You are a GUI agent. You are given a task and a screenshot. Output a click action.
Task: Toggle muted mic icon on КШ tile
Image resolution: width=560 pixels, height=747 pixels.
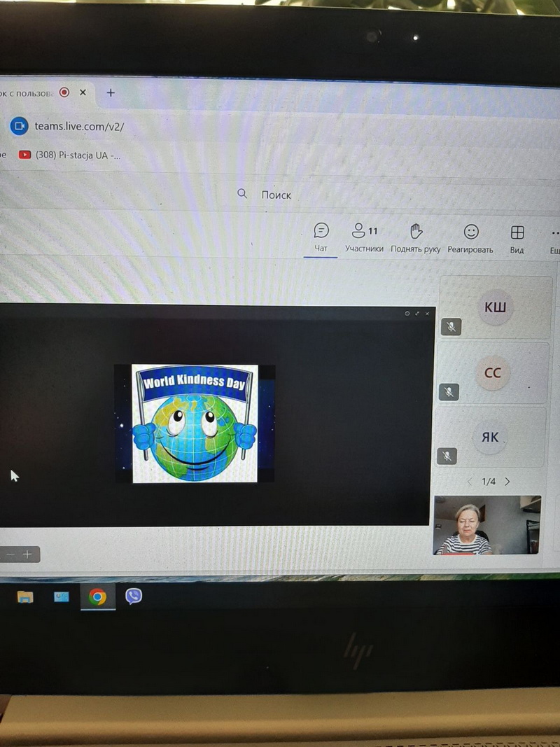pyautogui.click(x=451, y=326)
